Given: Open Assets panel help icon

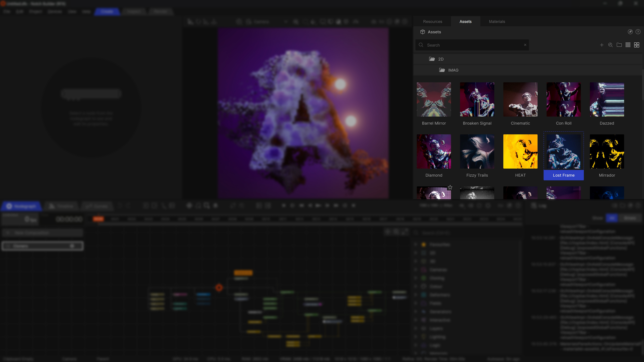Looking at the screenshot, I should click(x=638, y=32).
